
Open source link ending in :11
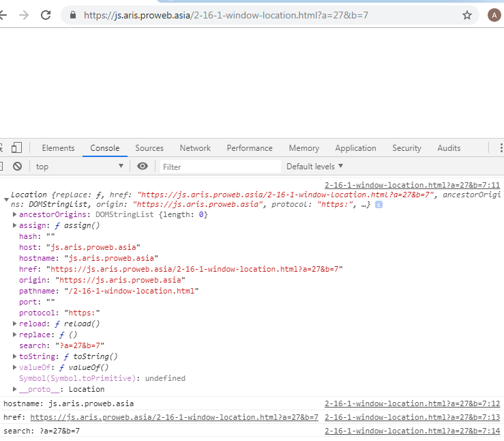tap(412, 185)
